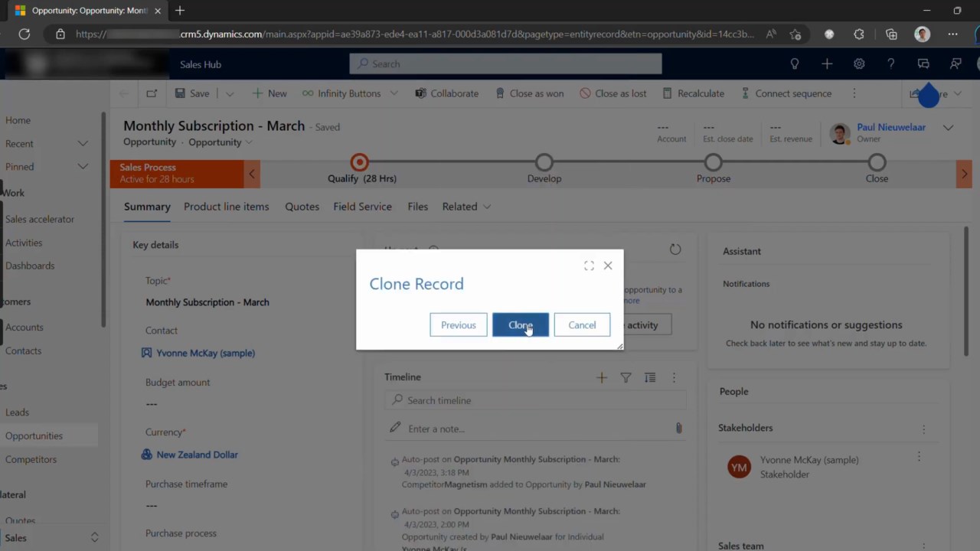Open the command bar overflow menu
980x551 pixels.
pos(854,93)
